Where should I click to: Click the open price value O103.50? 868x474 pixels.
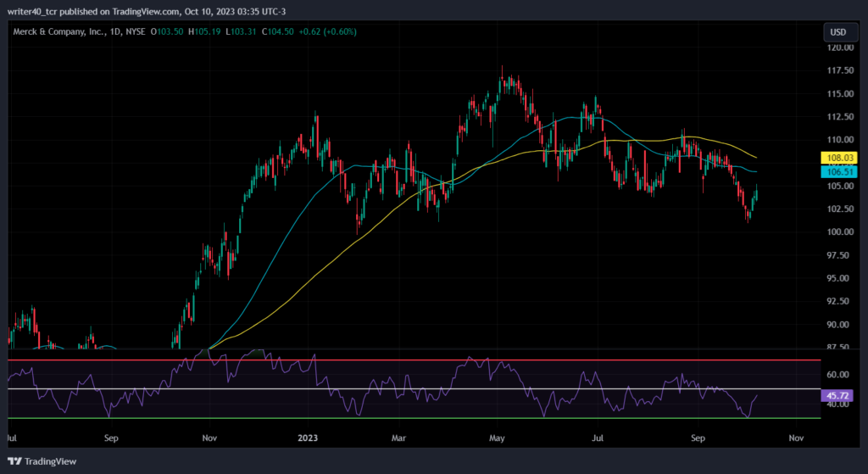tap(167, 32)
